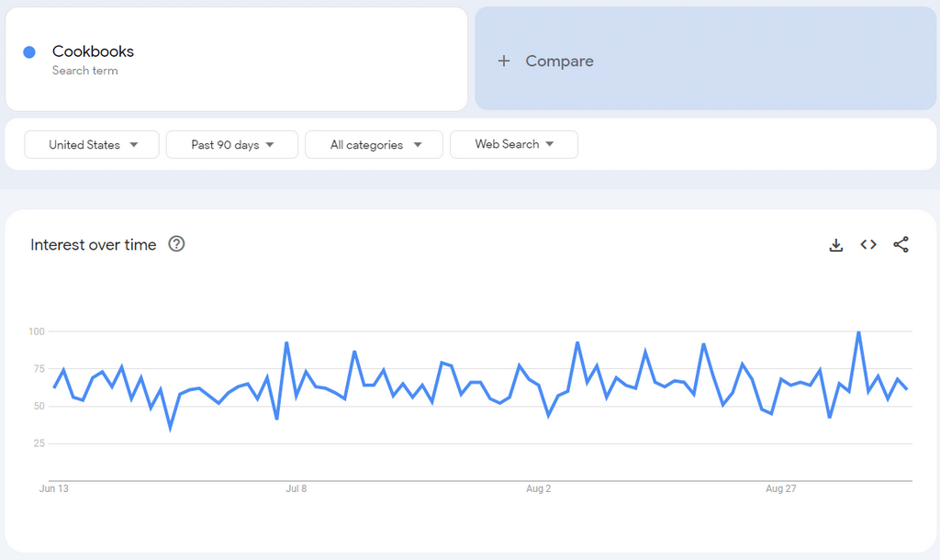
Task: Open help info for Interest over time
Action: [x=176, y=244]
